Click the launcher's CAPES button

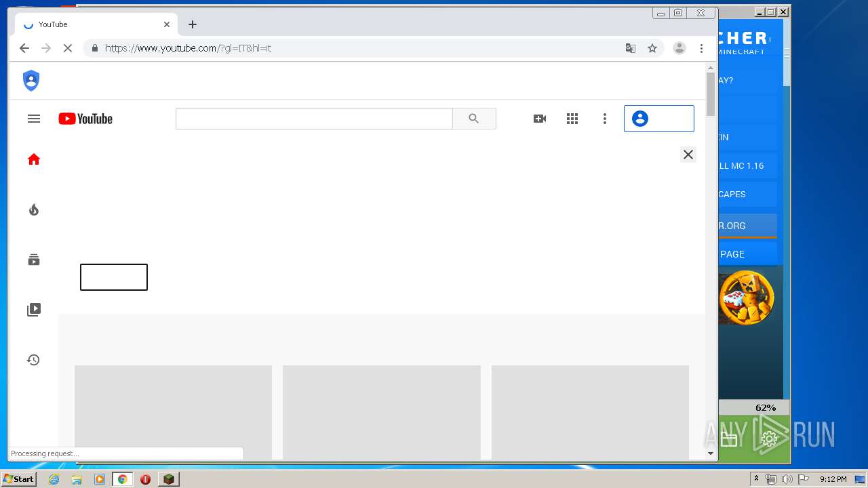click(x=747, y=195)
